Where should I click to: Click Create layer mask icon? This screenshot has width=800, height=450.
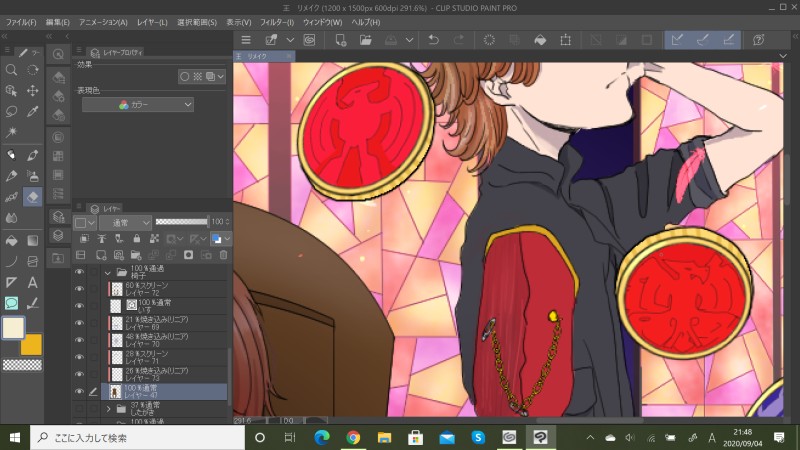click(x=188, y=255)
